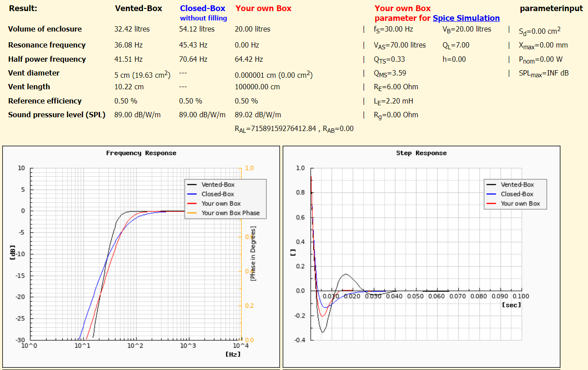Click the RAL=71589159276412.84 value
The width and height of the screenshot is (588, 370).
click(276, 129)
